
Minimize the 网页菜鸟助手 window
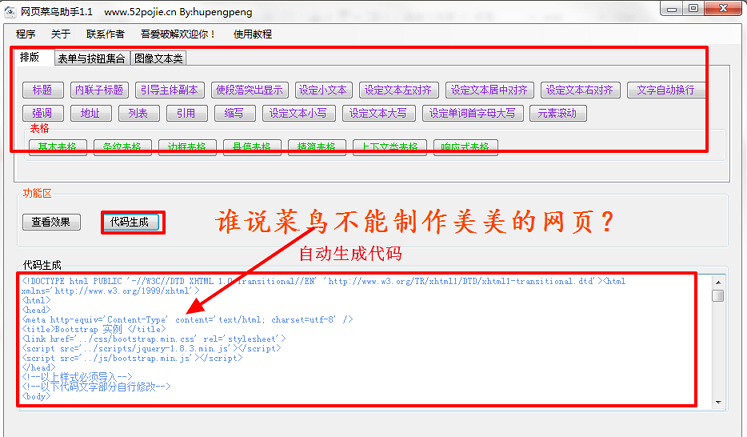672,9
